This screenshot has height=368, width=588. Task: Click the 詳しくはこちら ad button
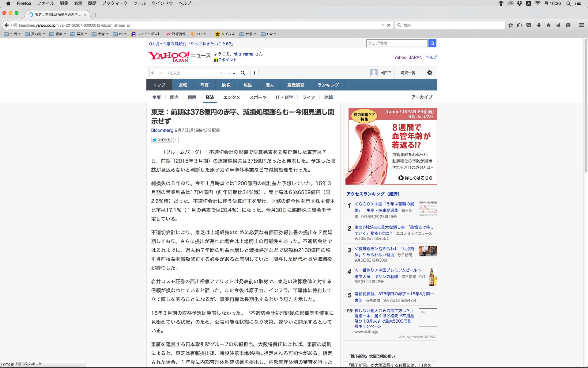click(x=416, y=178)
